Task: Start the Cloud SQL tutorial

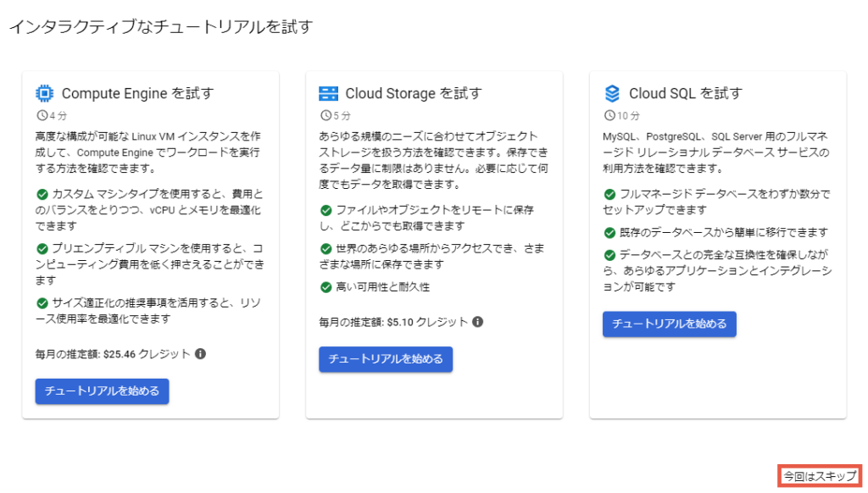Action: [670, 324]
